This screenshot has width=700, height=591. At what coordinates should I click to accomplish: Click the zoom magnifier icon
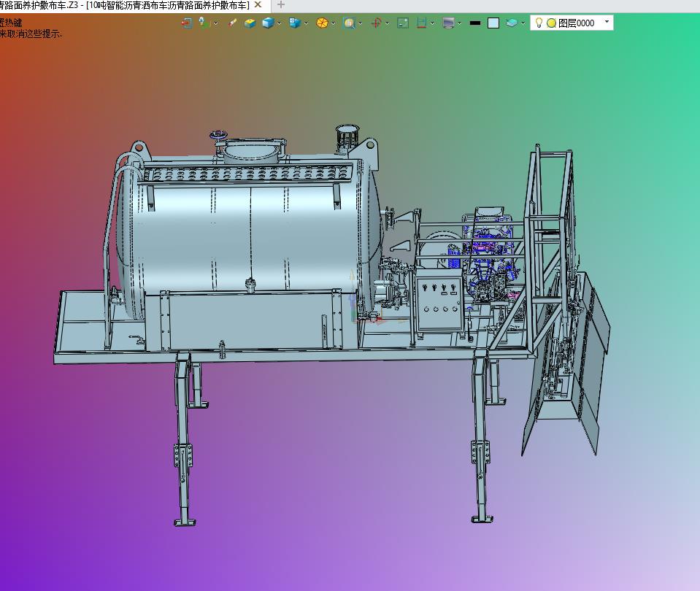click(349, 23)
